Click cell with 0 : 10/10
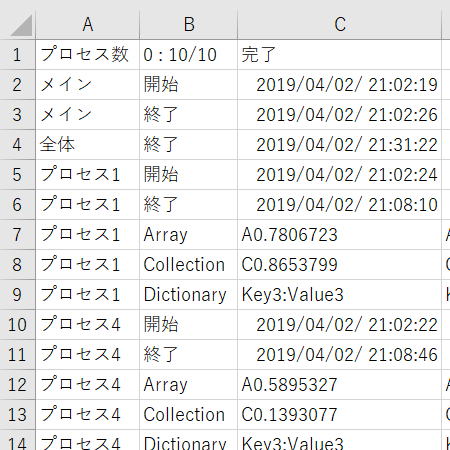 (188, 55)
